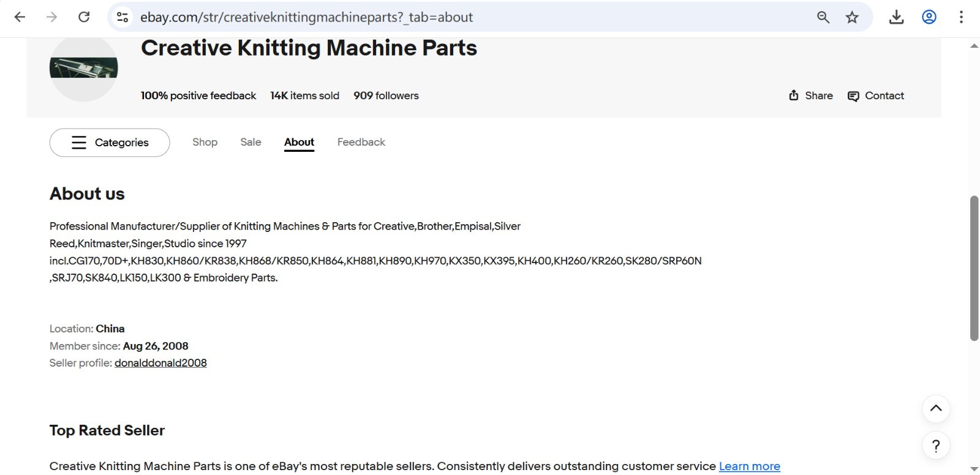Open the browser downloads icon
The image size is (980, 475).
point(896,17)
